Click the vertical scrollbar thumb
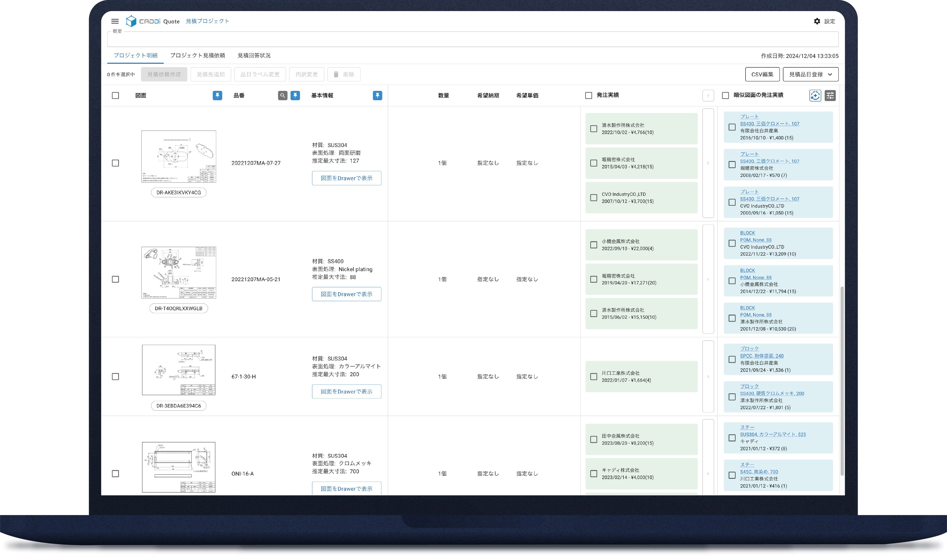Screen dimensions: 947x560 pyautogui.click(x=842, y=381)
